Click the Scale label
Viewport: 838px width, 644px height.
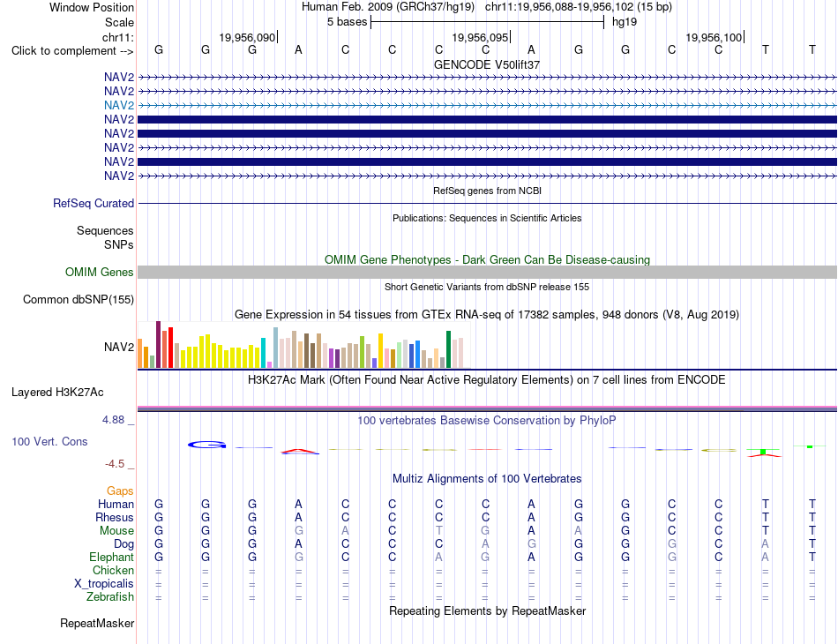click(120, 22)
